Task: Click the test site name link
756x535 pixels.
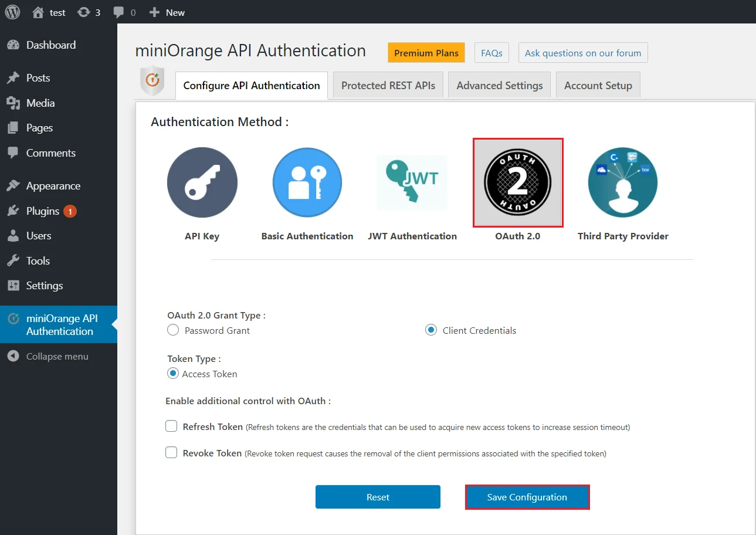Action: coord(57,12)
